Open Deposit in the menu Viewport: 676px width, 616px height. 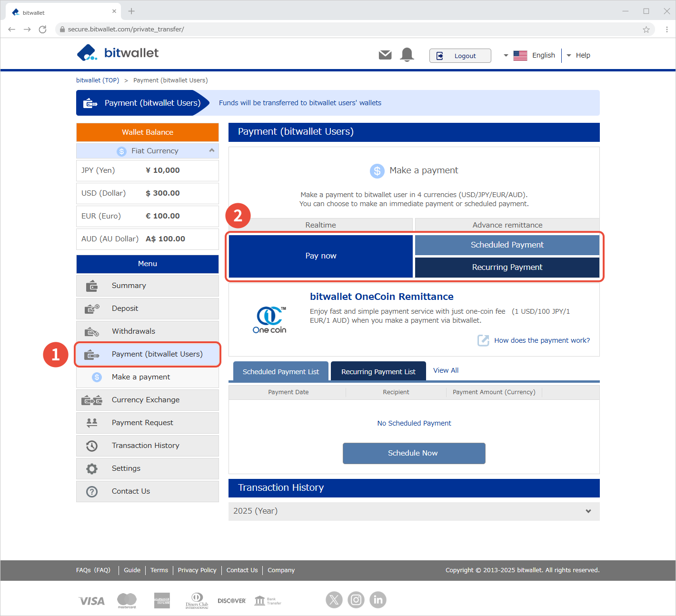(148, 308)
